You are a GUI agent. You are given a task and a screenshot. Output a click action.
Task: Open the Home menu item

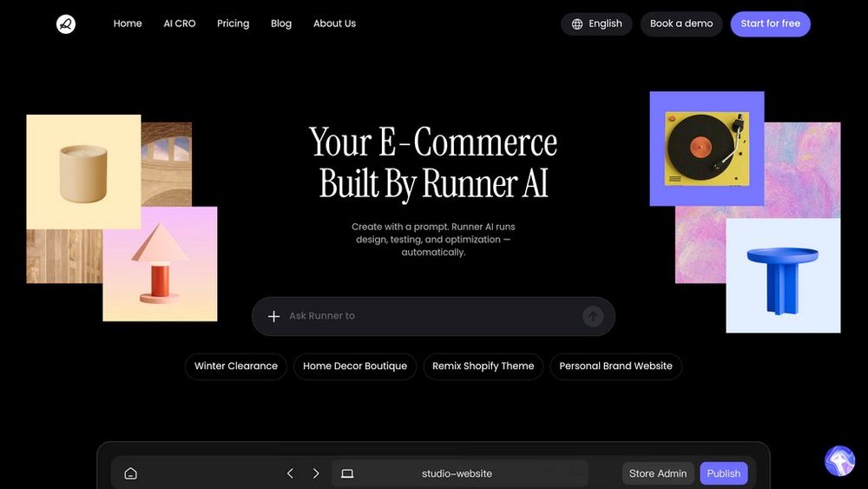(128, 23)
